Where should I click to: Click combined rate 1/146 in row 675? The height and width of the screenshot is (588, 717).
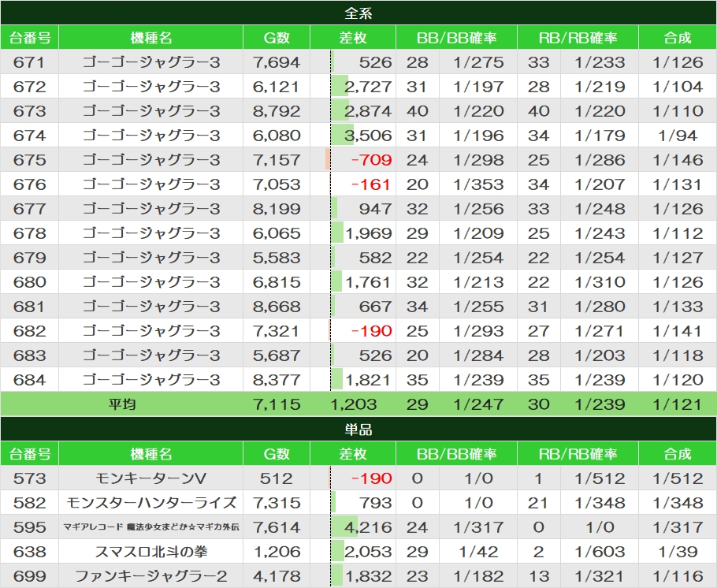[x=678, y=160]
